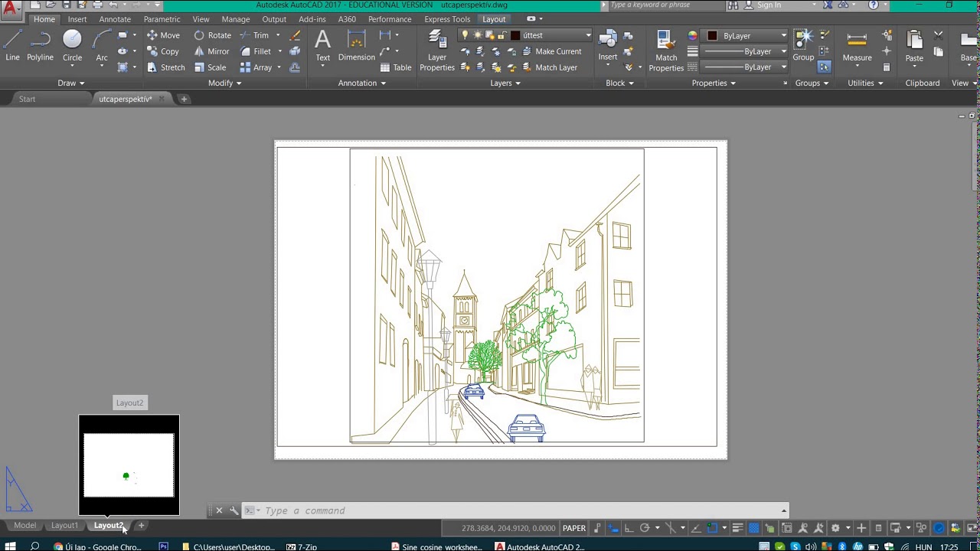Insert a Table
This screenshot has width=980, height=551.
point(396,67)
